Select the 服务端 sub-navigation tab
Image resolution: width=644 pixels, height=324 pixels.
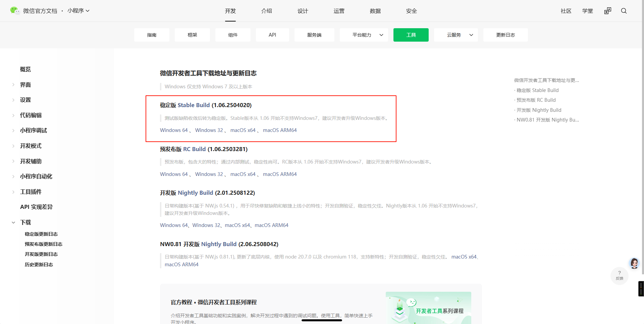314,35
